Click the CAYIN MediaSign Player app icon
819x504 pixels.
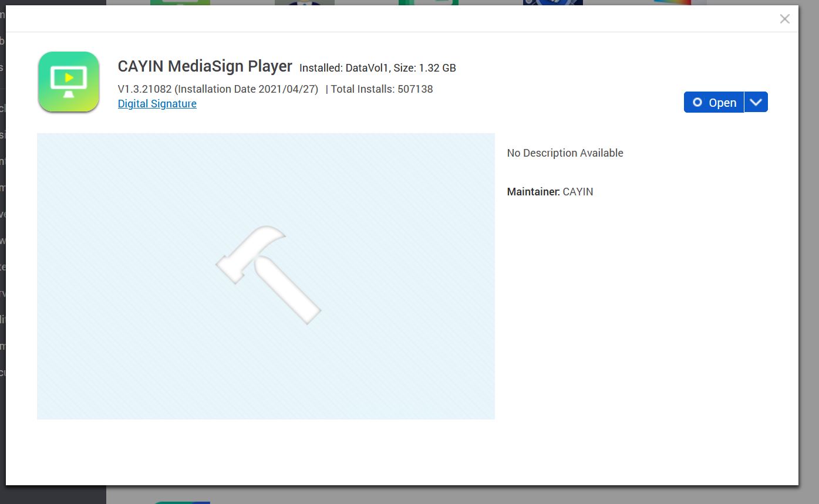point(69,82)
